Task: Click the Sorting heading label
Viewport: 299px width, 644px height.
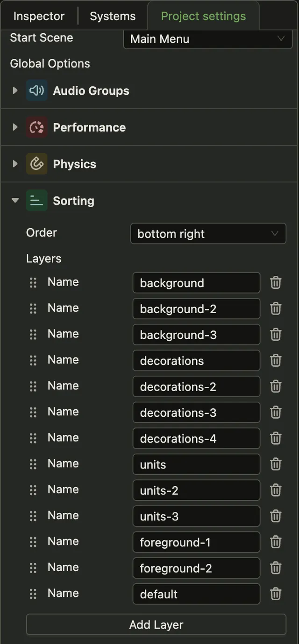Action: 73,201
